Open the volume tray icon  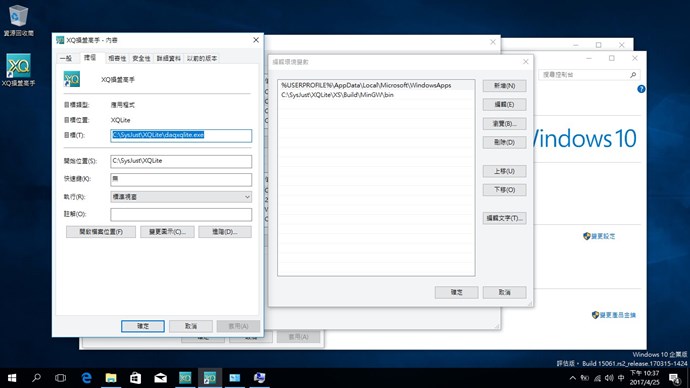(x=609, y=378)
